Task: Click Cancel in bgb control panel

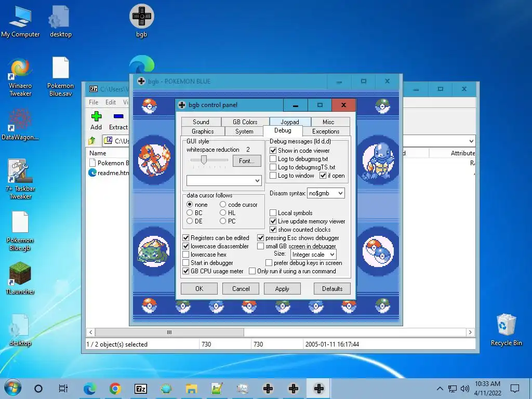Action: [241, 289]
